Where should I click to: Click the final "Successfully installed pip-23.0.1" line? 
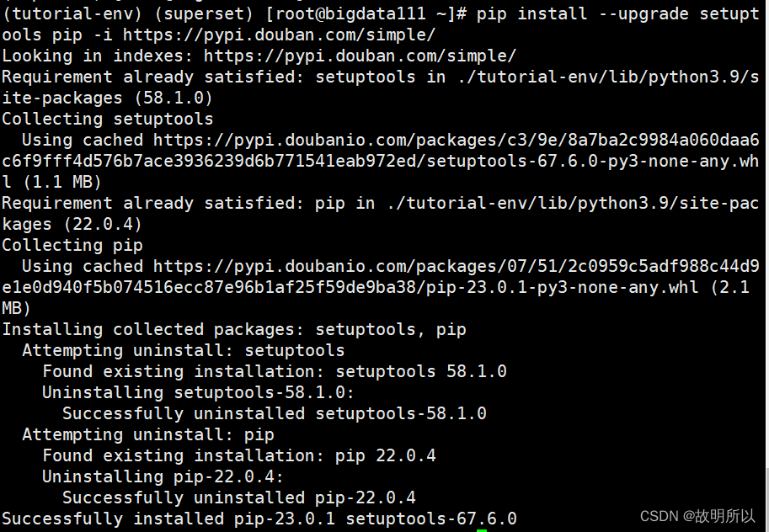tap(259, 519)
